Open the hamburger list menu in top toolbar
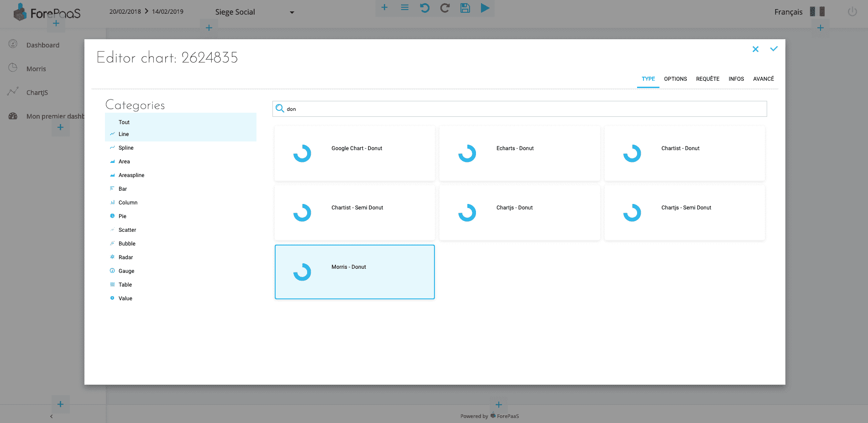The image size is (868, 423). pos(405,7)
